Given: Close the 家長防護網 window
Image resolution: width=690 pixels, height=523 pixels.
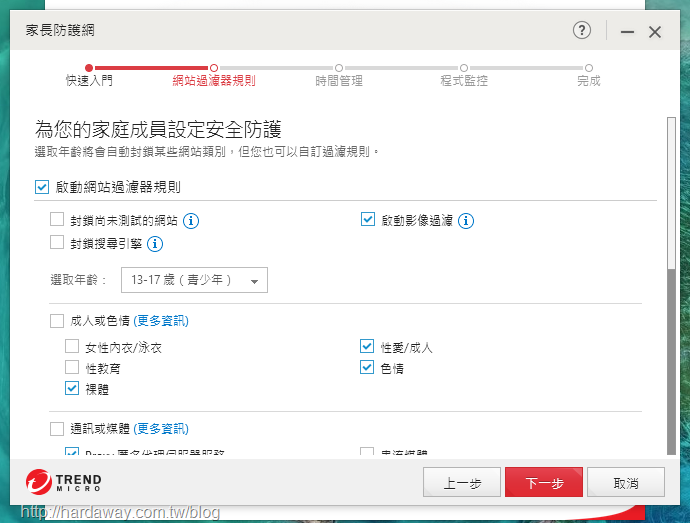Looking at the screenshot, I should (655, 32).
